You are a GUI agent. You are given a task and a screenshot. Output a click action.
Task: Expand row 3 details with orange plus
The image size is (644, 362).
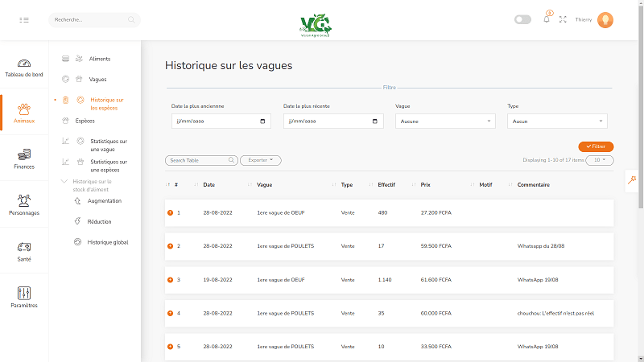[x=170, y=279]
